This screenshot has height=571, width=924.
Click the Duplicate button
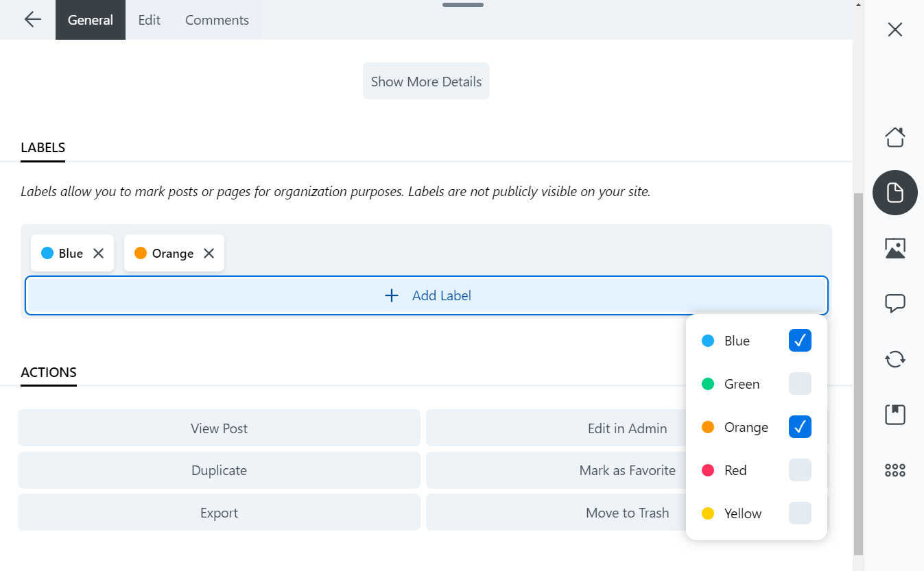pos(219,470)
